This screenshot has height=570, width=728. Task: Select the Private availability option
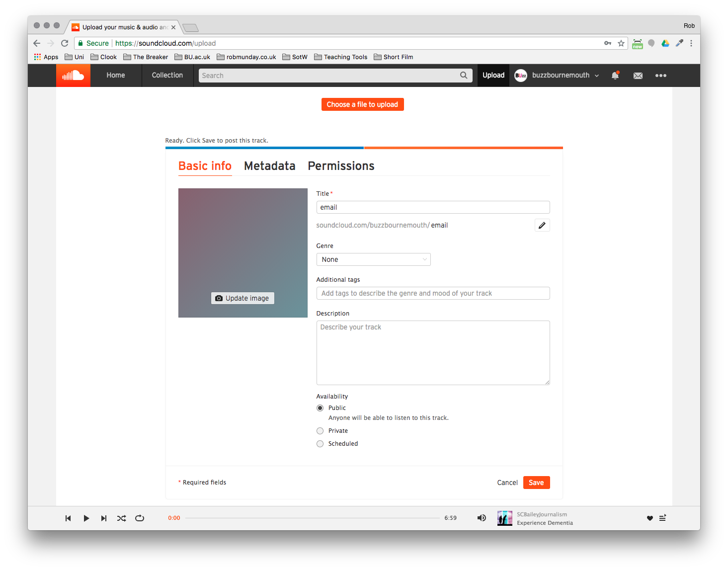(320, 431)
